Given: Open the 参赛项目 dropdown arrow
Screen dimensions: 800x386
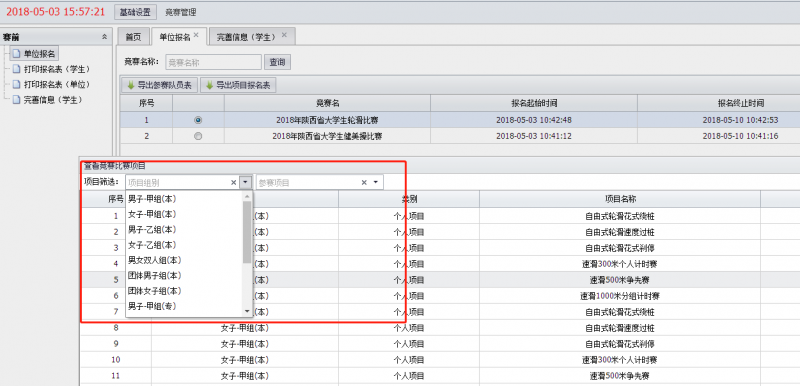Looking at the screenshot, I should tap(377, 182).
